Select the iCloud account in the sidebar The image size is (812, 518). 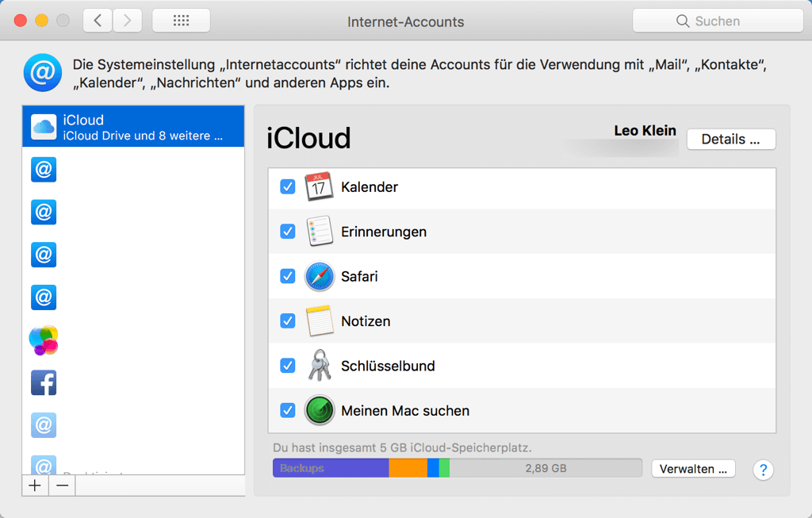(x=133, y=126)
